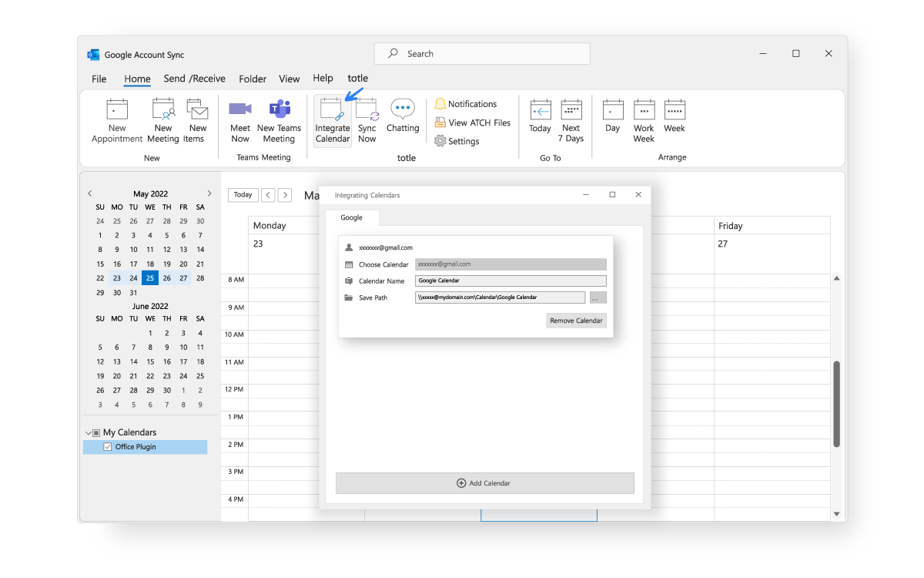Open View ATCH Files

[x=473, y=123]
